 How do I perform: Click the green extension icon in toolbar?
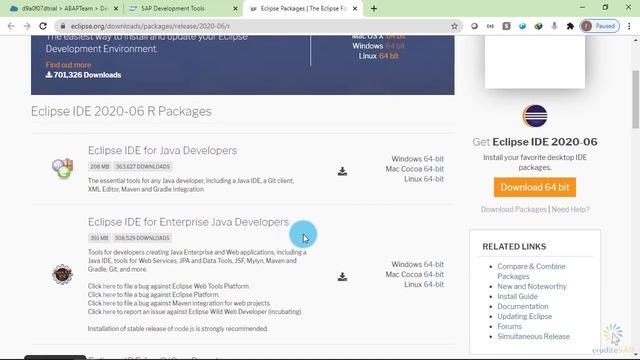pos(538,26)
